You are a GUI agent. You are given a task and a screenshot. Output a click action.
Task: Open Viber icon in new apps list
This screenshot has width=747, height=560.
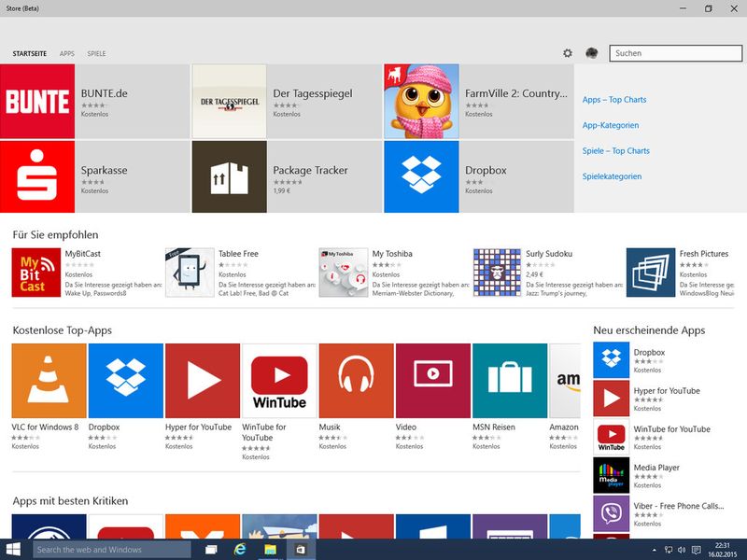(x=612, y=513)
